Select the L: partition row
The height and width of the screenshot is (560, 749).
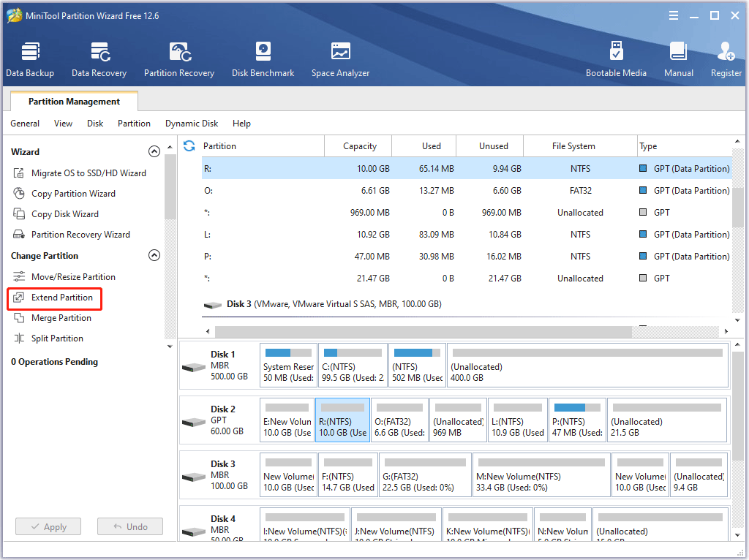(466, 235)
